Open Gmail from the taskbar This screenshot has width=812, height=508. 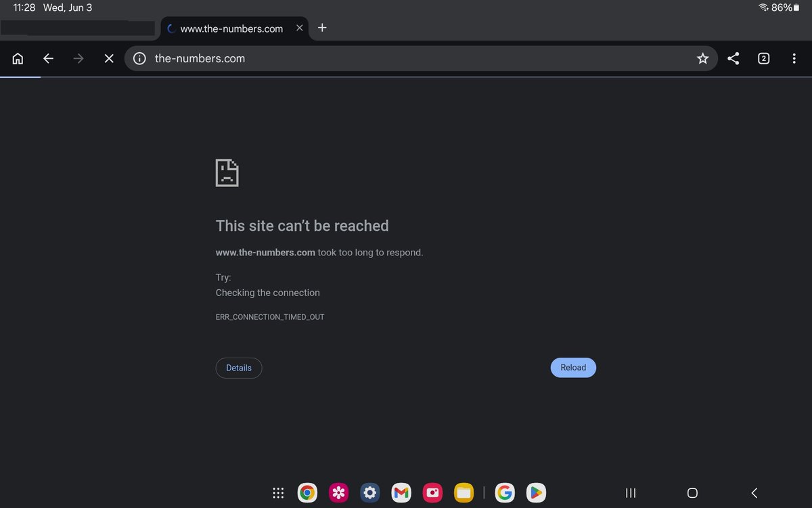click(401, 493)
